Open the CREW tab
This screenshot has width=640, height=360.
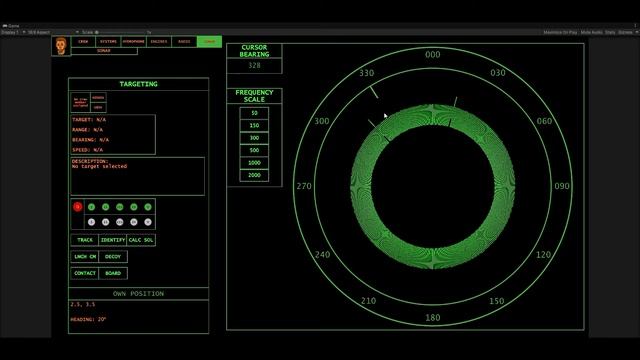(83, 42)
